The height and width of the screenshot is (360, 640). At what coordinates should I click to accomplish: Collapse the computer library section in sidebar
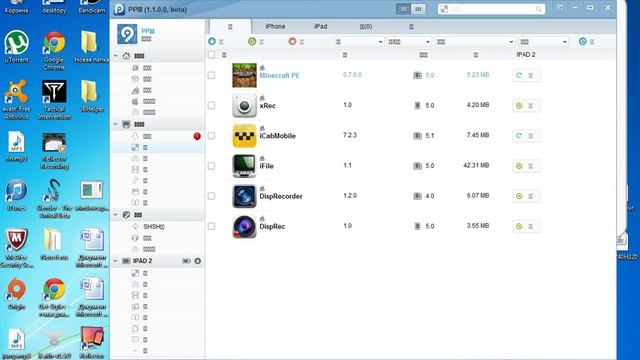pos(116,124)
